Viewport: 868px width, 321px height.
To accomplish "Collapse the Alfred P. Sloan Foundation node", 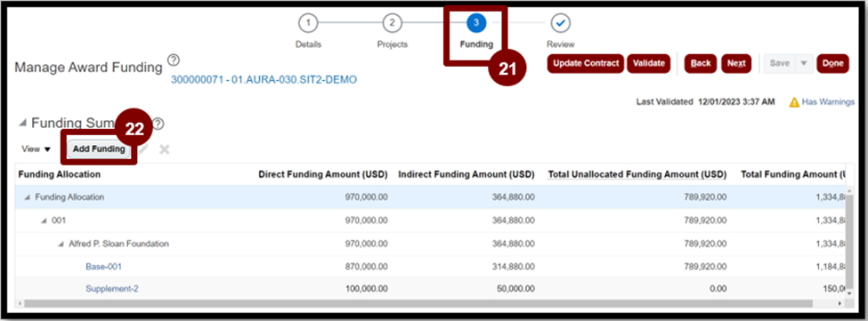I will coord(61,245).
